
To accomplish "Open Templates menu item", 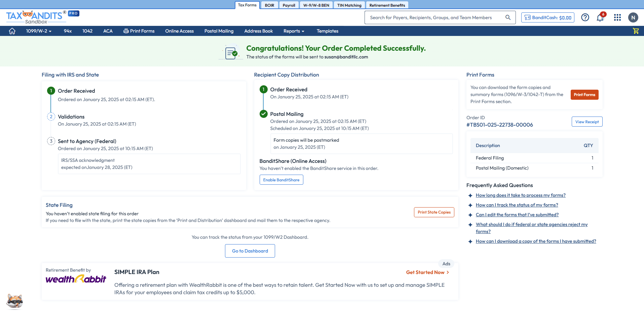I will tap(328, 31).
